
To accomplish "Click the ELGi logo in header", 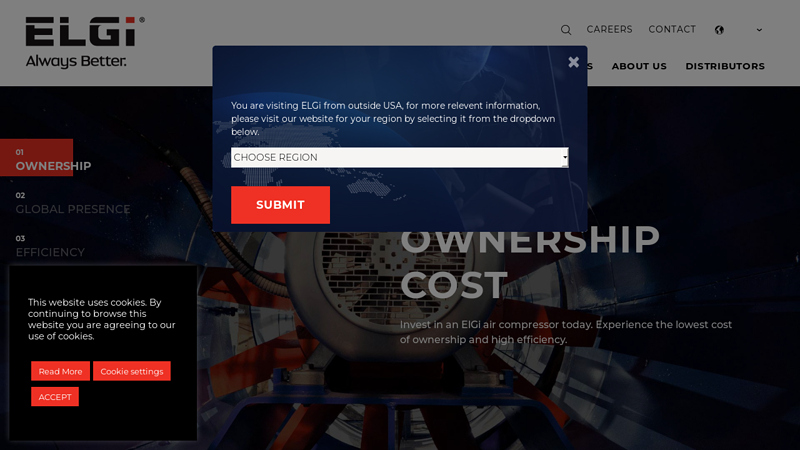I will tap(84, 33).
